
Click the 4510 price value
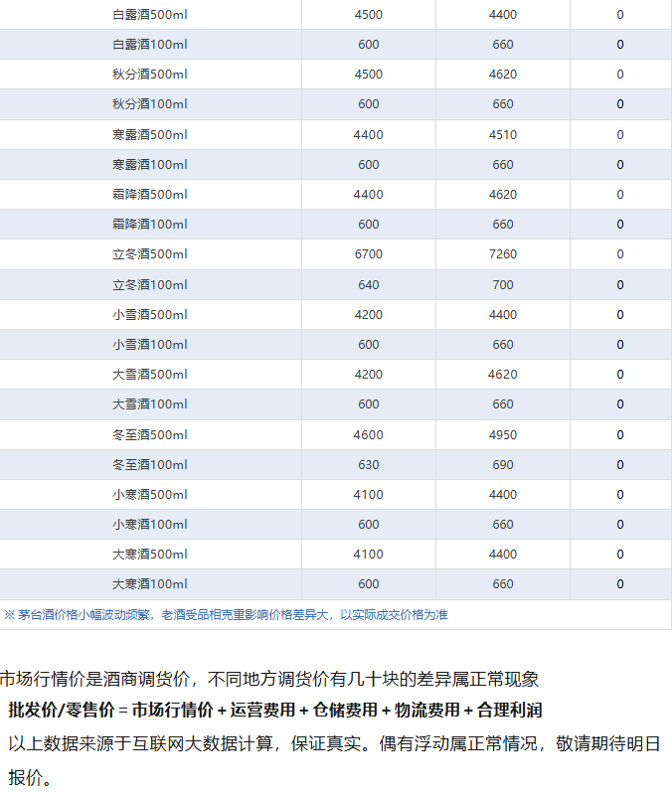click(503, 134)
